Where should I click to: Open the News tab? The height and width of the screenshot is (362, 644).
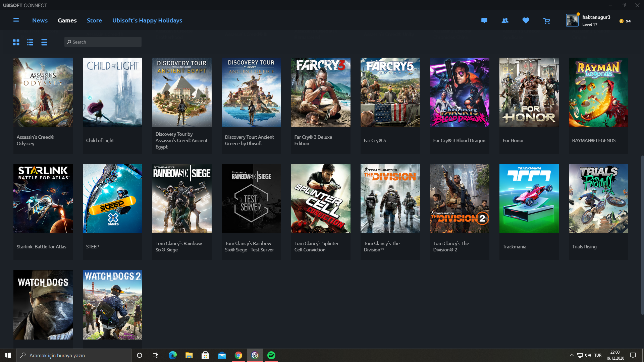pyautogui.click(x=40, y=20)
